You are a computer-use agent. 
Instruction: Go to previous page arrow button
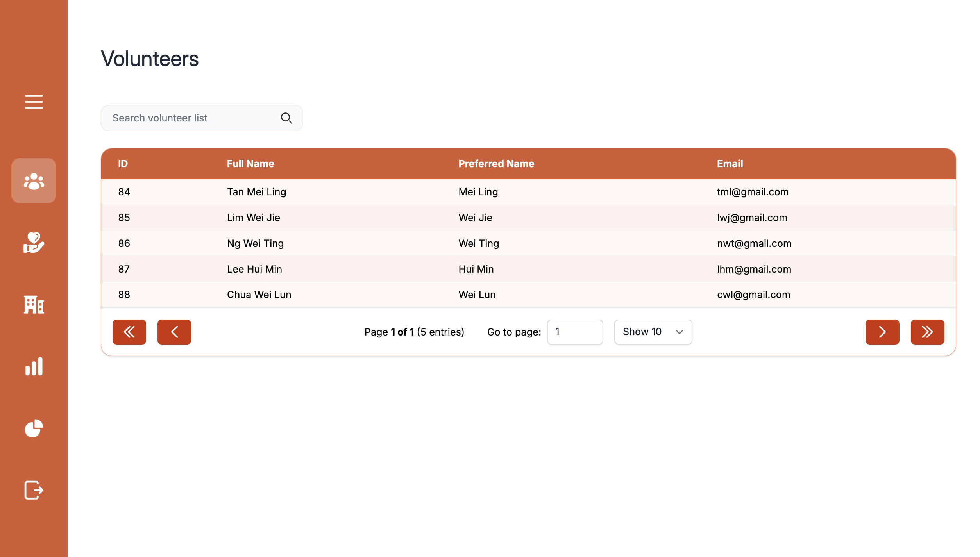click(x=174, y=332)
